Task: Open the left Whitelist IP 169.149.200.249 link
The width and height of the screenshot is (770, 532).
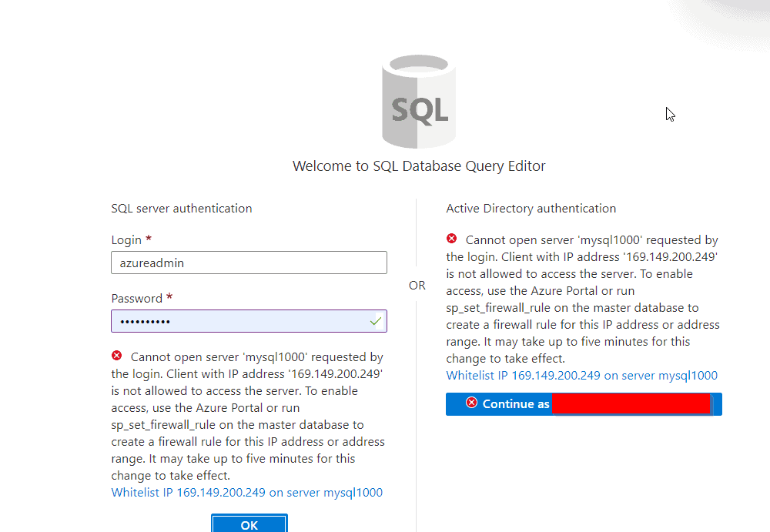Action: [246, 492]
